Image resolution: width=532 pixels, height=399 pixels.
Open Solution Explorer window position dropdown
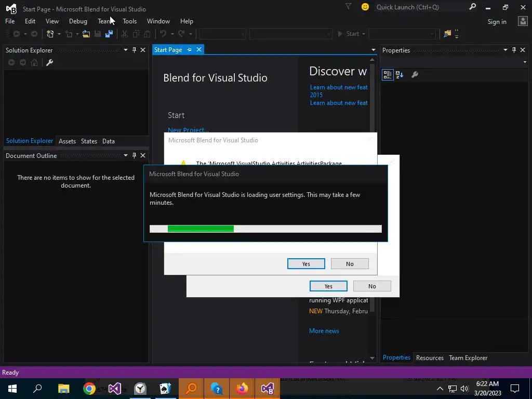[x=126, y=50]
